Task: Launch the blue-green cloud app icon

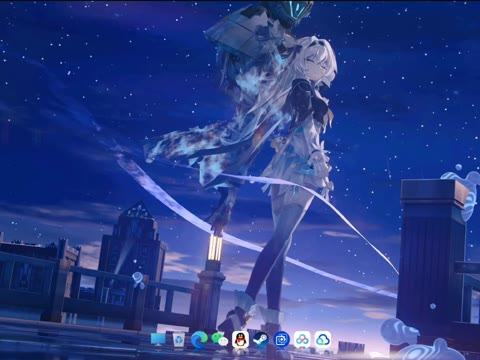Action: click(323, 340)
